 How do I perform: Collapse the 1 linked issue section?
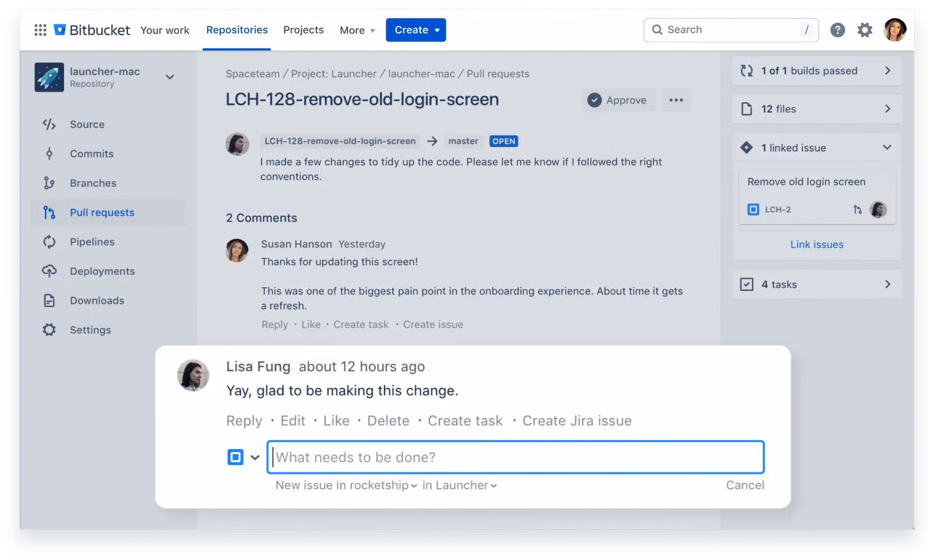[x=888, y=148]
